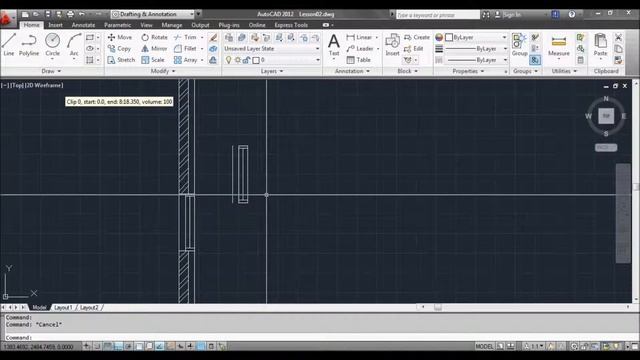Image resolution: width=640 pixels, height=360 pixels.
Task: Select the Circle tool
Action: (x=52, y=45)
